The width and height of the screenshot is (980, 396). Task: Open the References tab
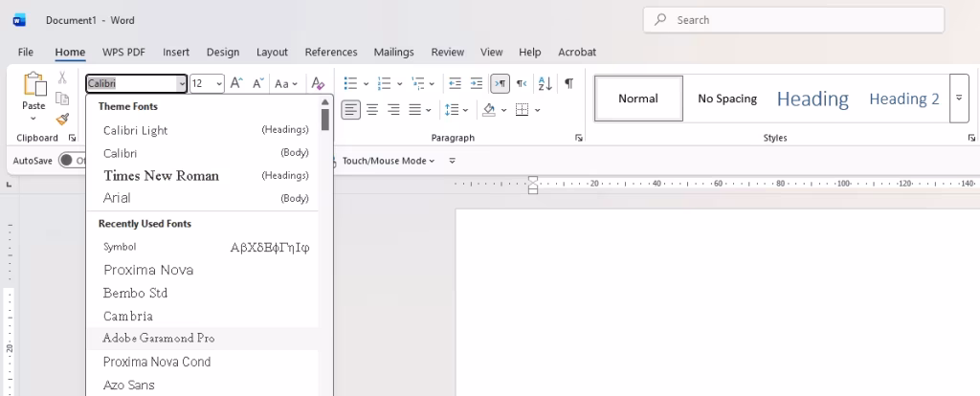331,52
